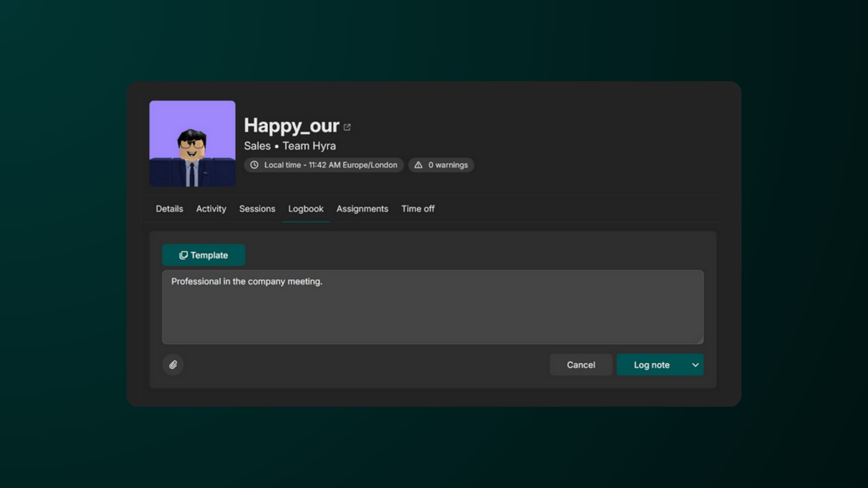Click inside the note text area

pos(433,307)
